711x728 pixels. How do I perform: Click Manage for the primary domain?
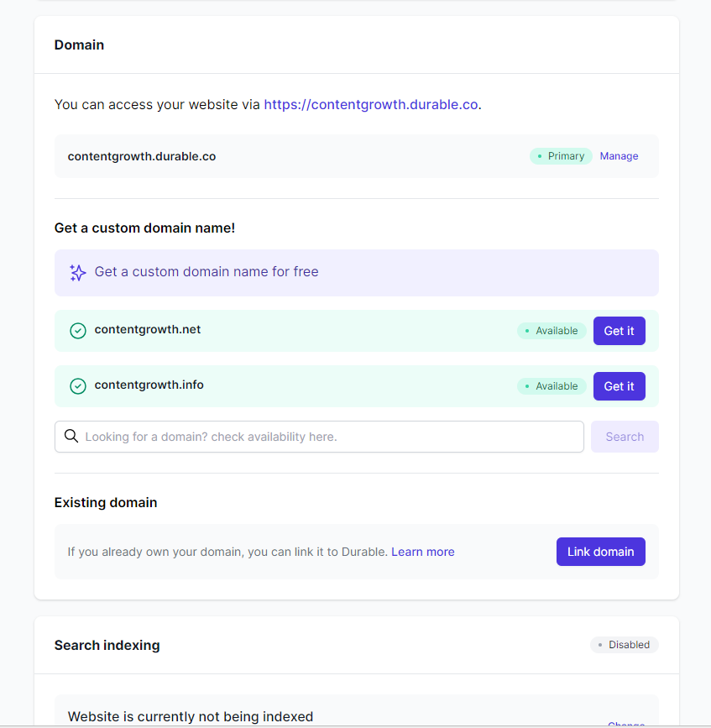[619, 156]
